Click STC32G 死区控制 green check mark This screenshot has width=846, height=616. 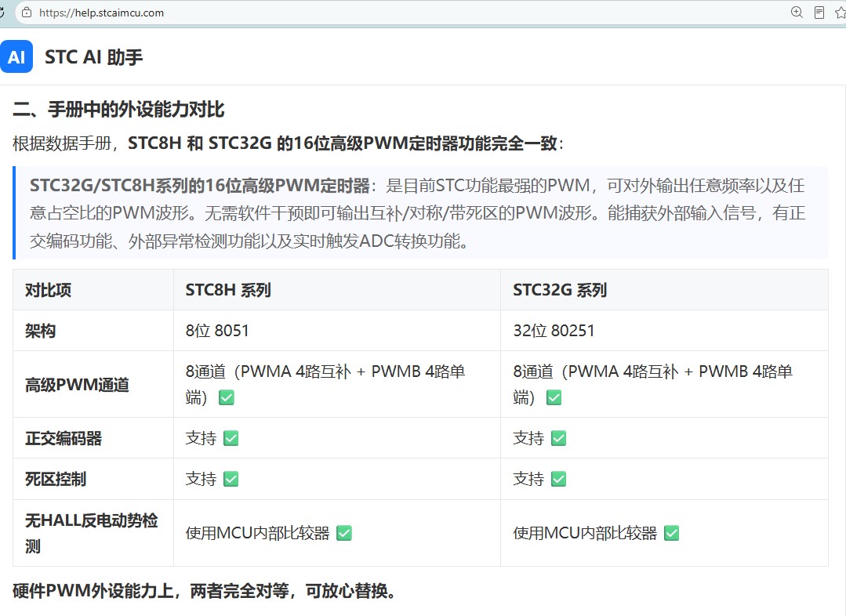[558, 479]
